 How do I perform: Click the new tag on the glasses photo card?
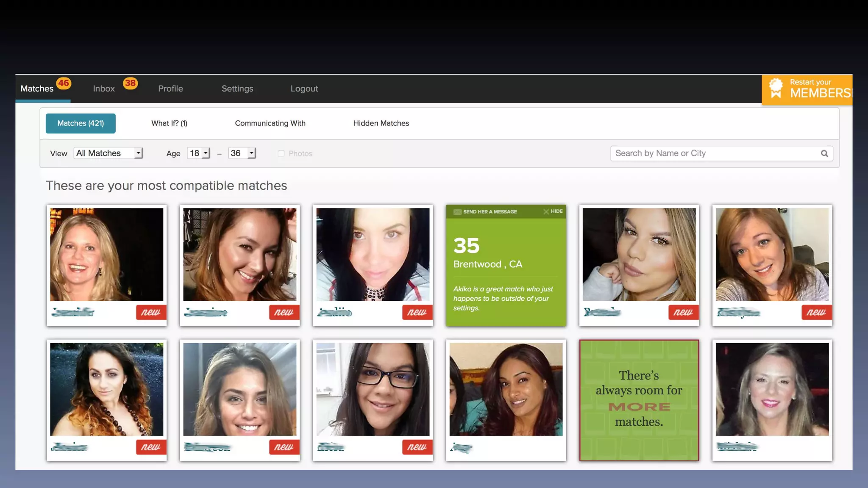tap(417, 447)
